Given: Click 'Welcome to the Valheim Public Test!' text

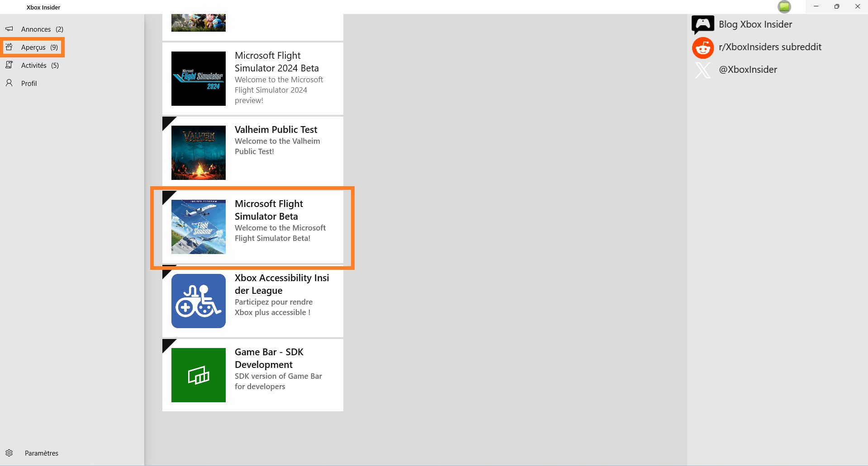Looking at the screenshot, I should pyautogui.click(x=277, y=146).
